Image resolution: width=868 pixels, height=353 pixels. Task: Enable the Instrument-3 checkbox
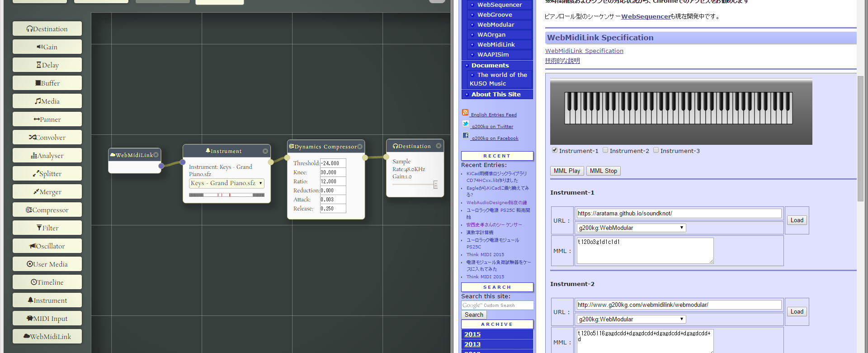click(656, 150)
